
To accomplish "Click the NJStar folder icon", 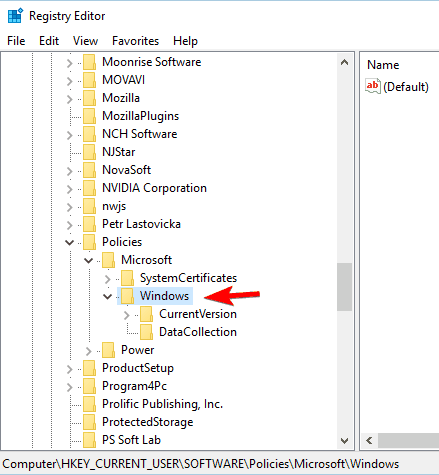I will pos(89,152).
